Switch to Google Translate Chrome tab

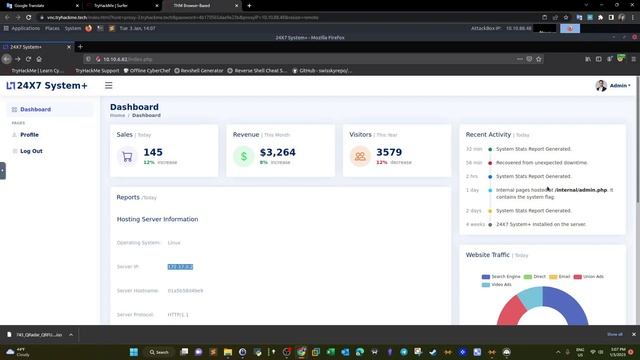coord(41,6)
